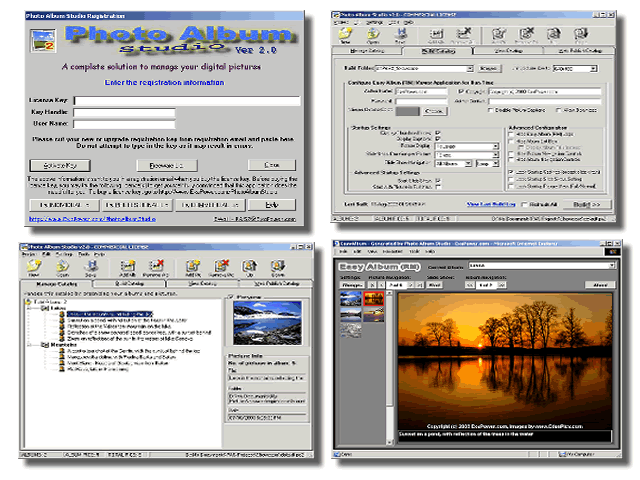Add a picture from the Manage Catalog window toolbar
640x480 pixels.
[x=193, y=267]
